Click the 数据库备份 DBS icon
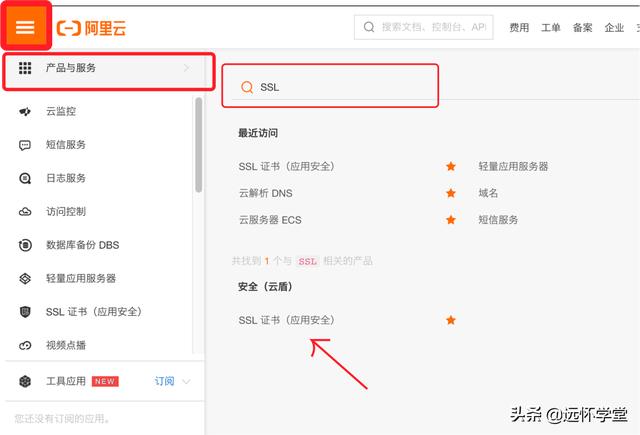This screenshot has width=640, height=435. click(25, 245)
